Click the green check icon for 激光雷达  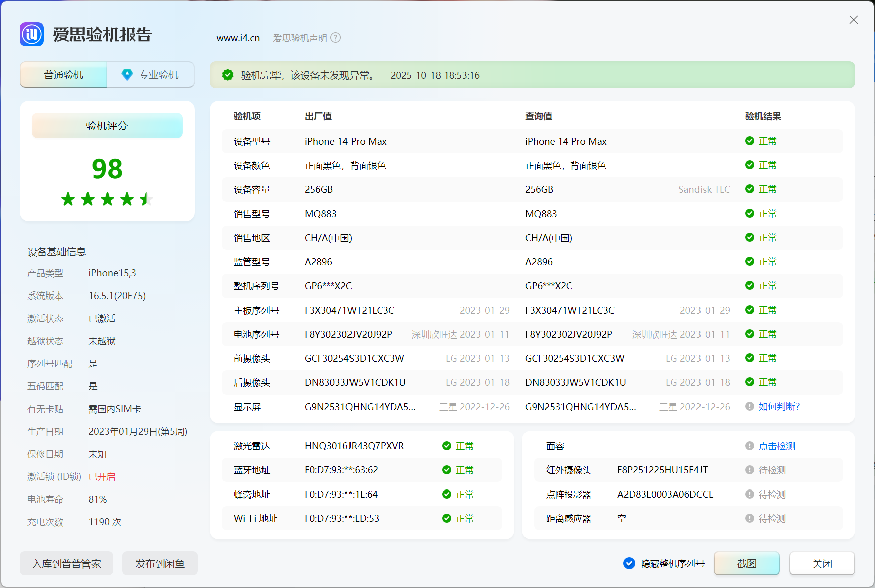[446, 446]
